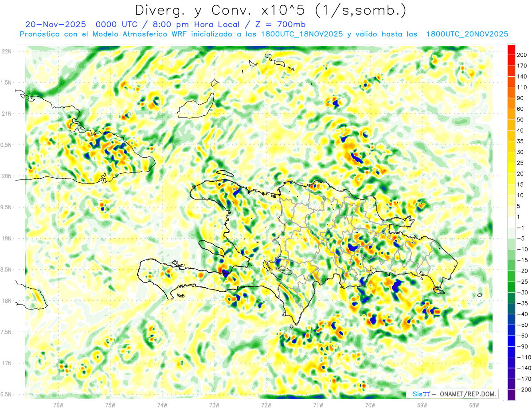The image size is (532, 411).
Task: Click the positive '170' colorbar label
Action: point(522,66)
